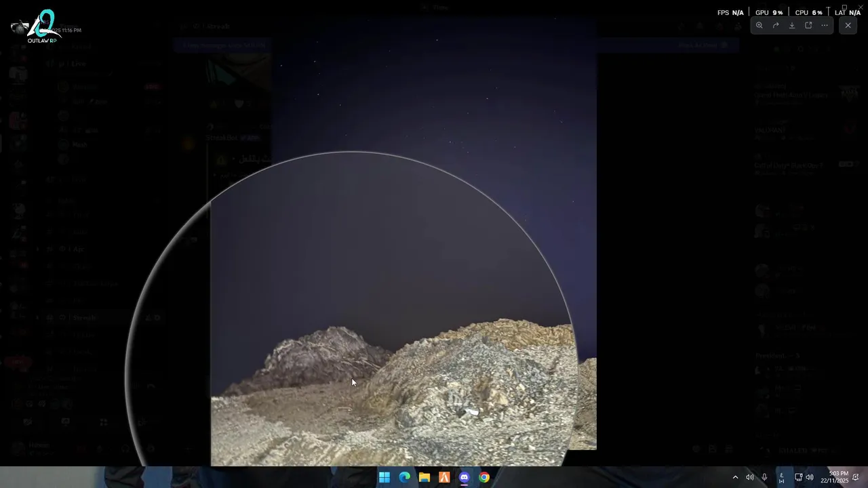The height and width of the screenshot is (488, 868).
Task: Switch the keyboard input language indicator
Action: [781, 477]
